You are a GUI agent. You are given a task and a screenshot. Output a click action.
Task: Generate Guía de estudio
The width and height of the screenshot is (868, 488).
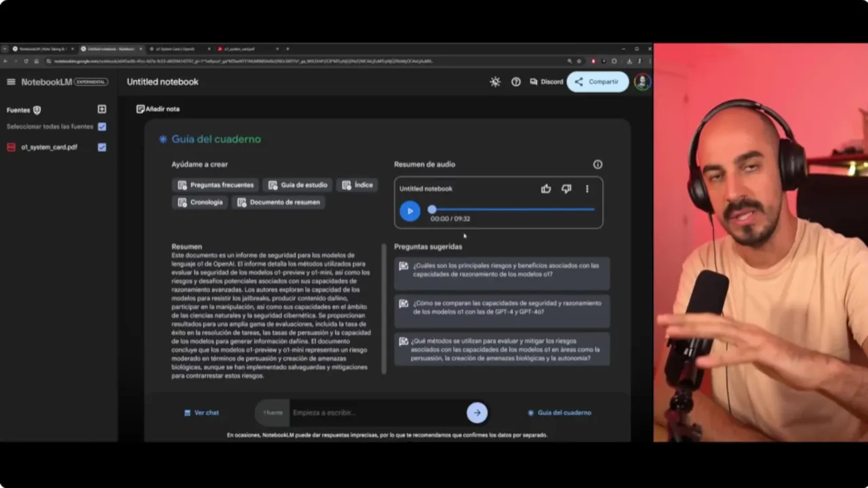coord(298,185)
